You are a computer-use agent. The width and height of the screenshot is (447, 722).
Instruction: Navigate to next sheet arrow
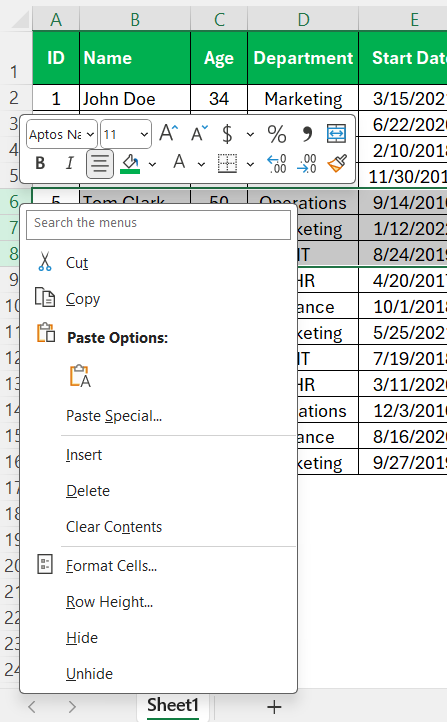click(x=72, y=707)
